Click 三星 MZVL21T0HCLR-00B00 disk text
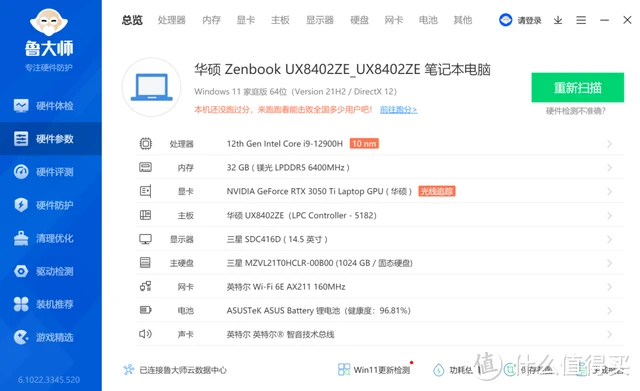The image size is (640, 391). click(x=320, y=263)
